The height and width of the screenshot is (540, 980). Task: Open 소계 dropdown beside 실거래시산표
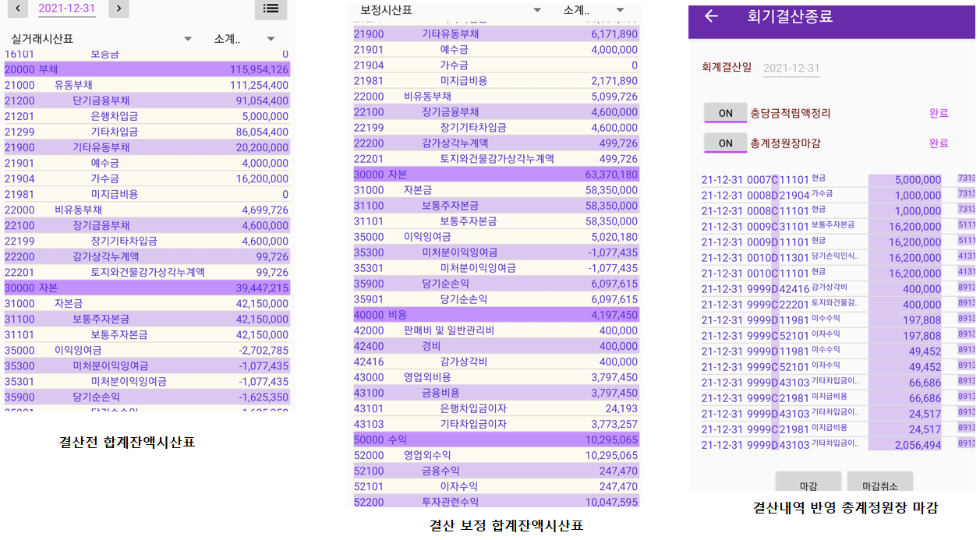(x=245, y=38)
